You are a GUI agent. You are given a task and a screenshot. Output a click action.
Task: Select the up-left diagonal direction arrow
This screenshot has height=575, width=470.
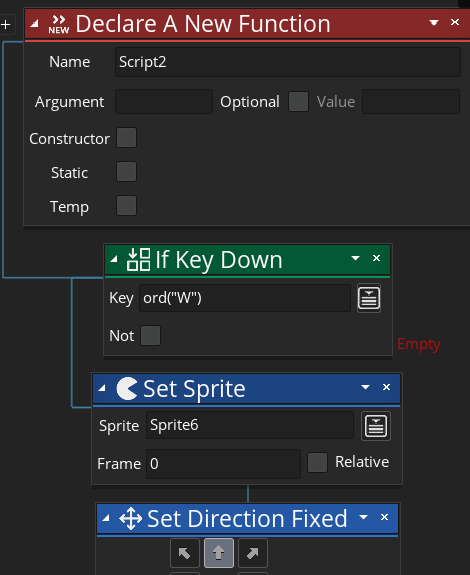(x=185, y=553)
